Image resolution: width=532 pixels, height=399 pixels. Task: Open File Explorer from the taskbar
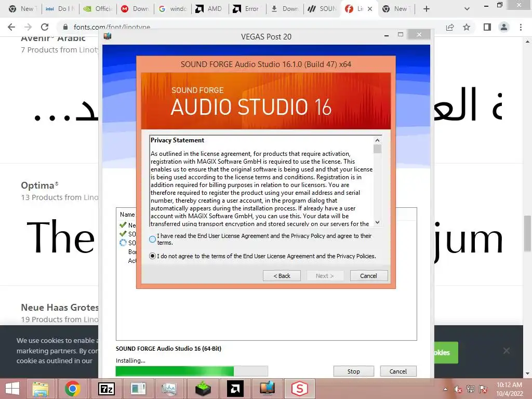pyautogui.click(x=41, y=389)
